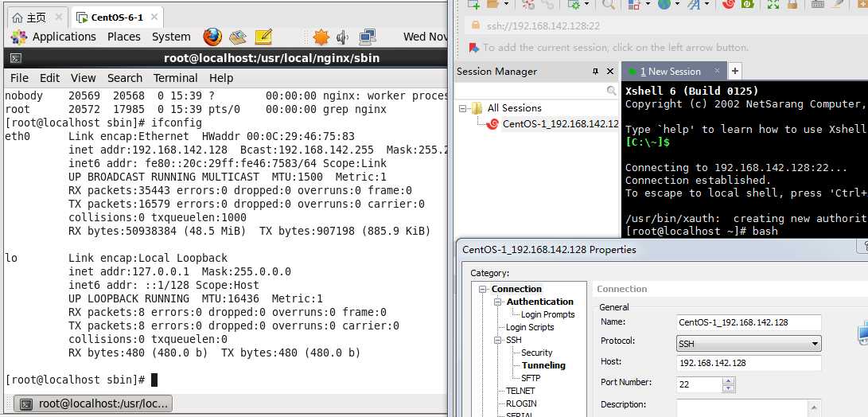868x417 pixels.
Task: Click the red Xshell swirl icon in toolbar
Action: click(x=729, y=5)
